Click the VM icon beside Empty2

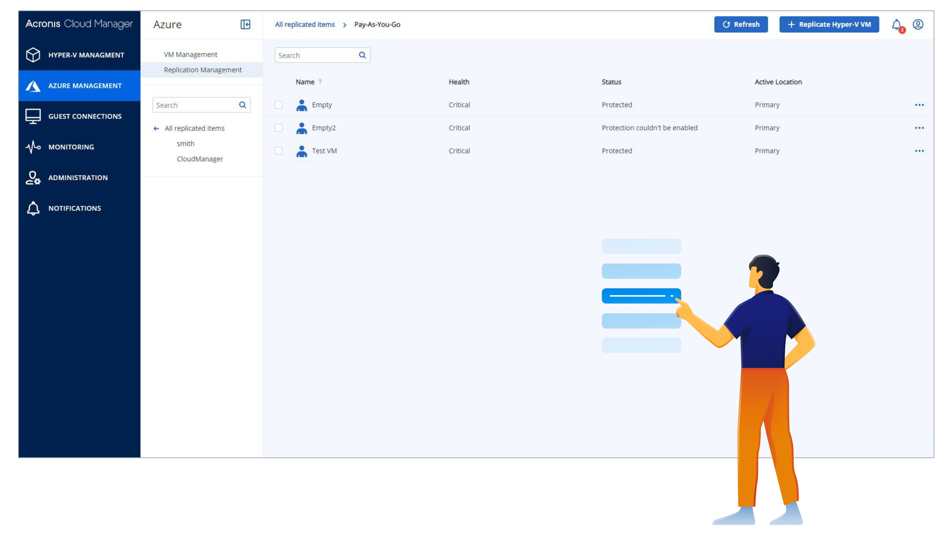pos(301,128)
